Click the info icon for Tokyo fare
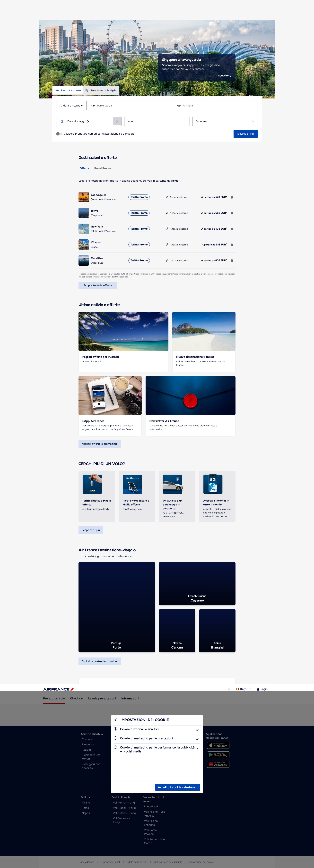The image size is (314, 868). tap(232, 213)
